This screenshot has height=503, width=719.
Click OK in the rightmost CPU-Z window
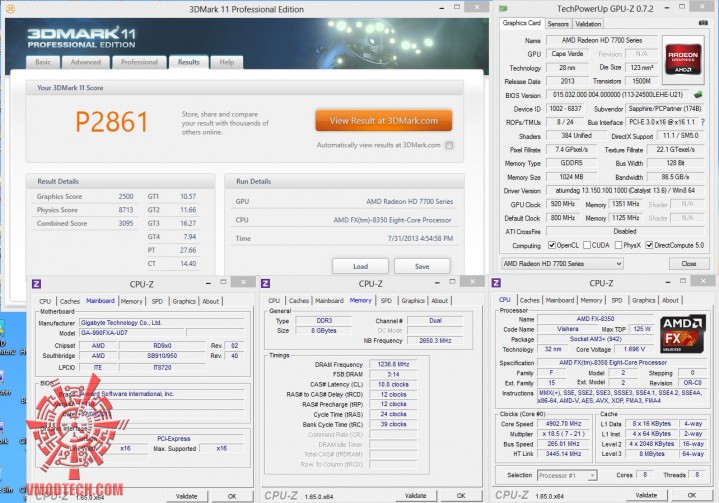click(692, 495)
